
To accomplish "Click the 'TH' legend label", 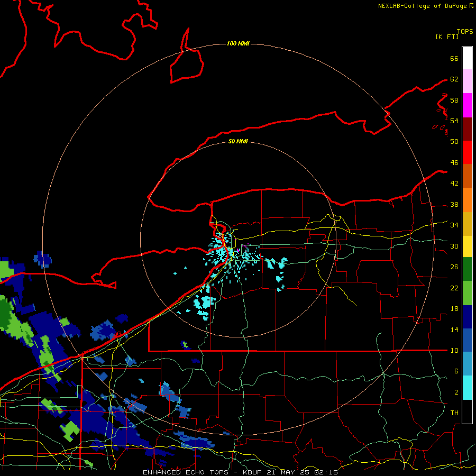I will pos(454,413).
